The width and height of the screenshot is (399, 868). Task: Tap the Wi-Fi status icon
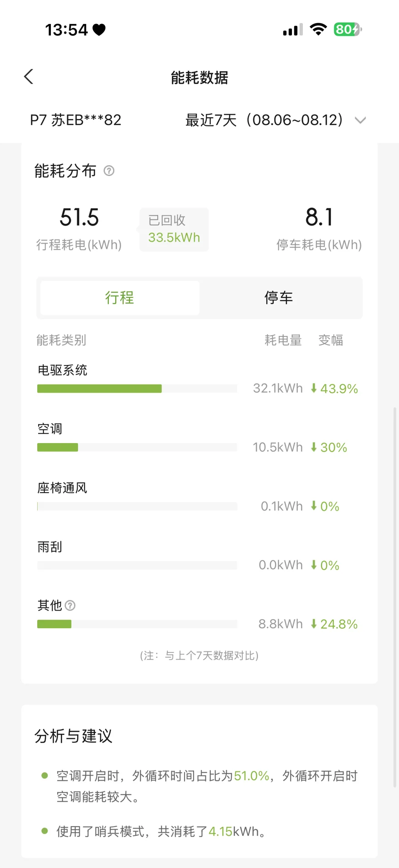pos(318,30)
